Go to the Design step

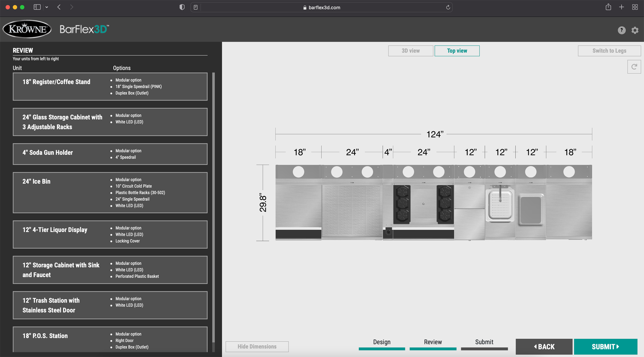click(x=382, y=342)
